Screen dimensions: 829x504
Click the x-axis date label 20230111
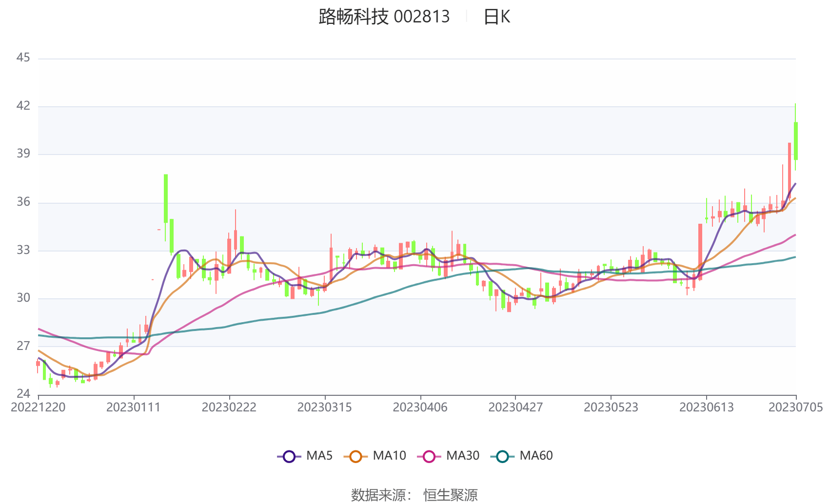click(x=134, y=407)
